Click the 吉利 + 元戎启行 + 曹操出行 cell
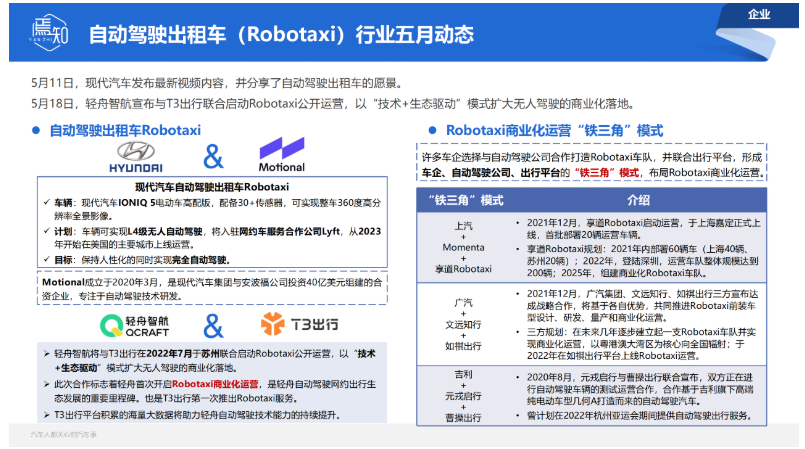The width and height of the screenshot is (805, 449). (x=463, y=396)
